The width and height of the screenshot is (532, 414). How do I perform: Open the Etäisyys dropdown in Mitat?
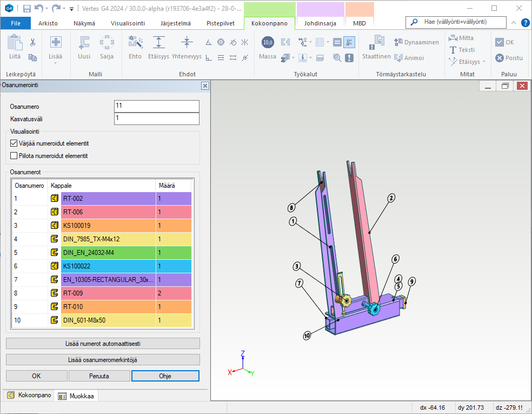pyautogui.click(x=484, y=62)
